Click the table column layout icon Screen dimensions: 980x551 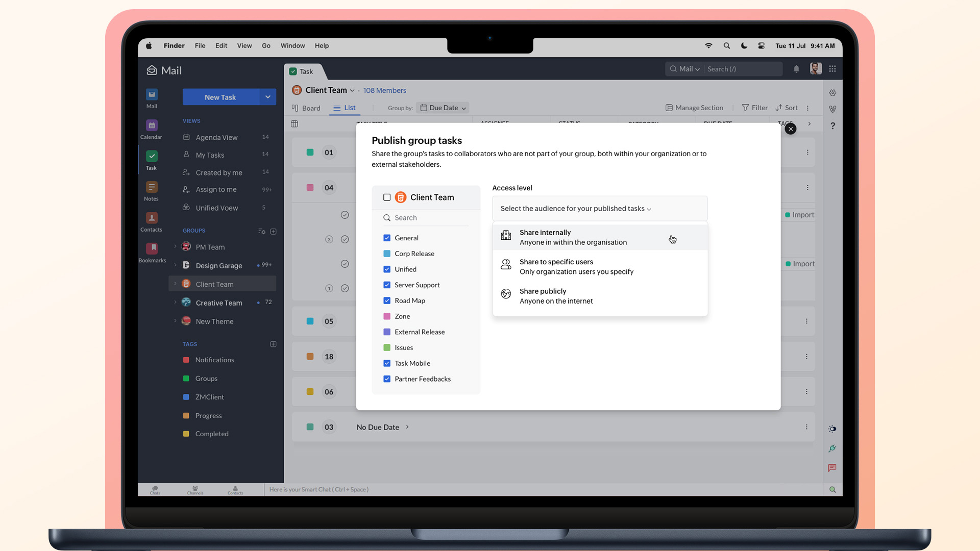coord(295,123)
